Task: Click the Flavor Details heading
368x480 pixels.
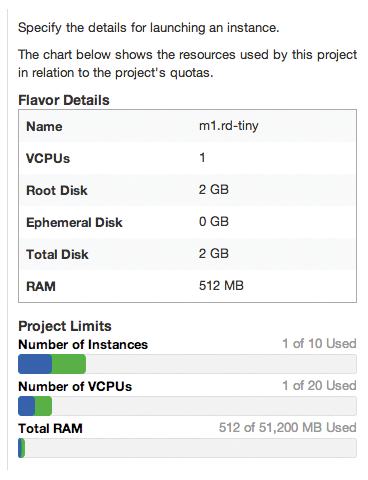Action: coord(64,100)
